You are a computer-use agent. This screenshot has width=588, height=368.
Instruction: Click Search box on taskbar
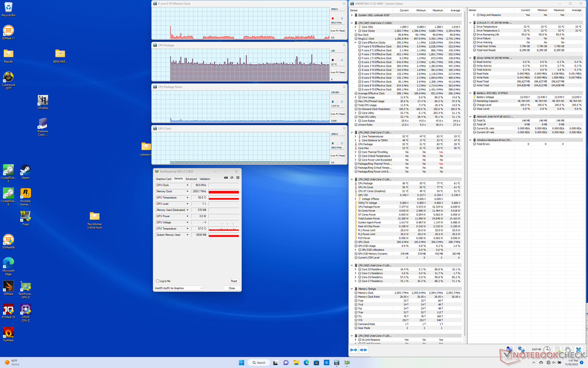[x=259, y=362]
